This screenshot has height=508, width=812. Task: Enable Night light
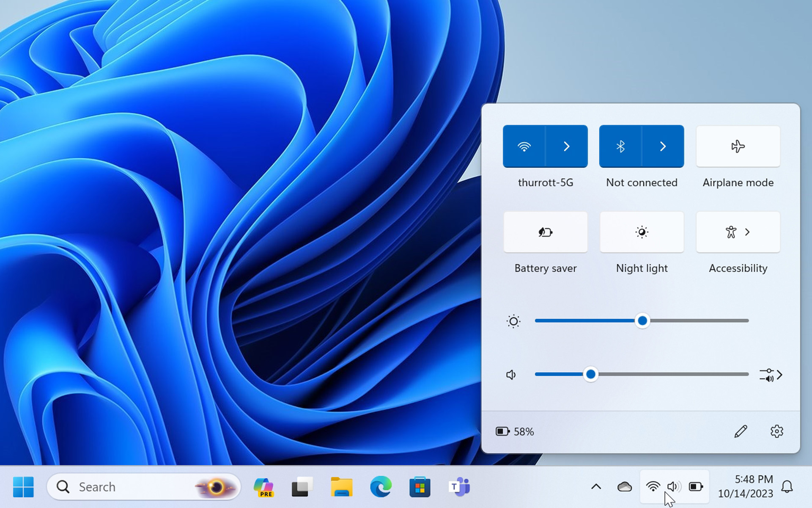pyautogui.click(x=642, y=232)
